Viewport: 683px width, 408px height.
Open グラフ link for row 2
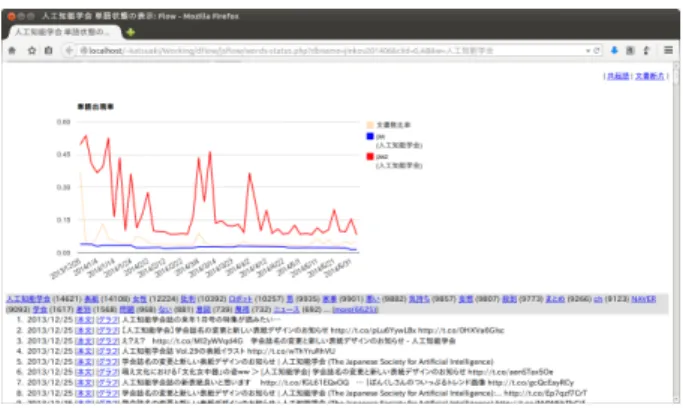click(x=108, y=330)
